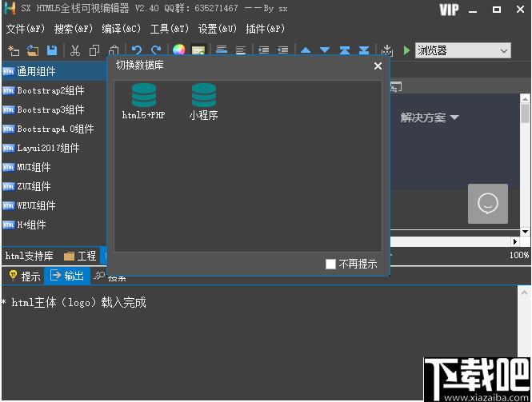
Task: Click horizontal scrollbar right arrow
Action: [x=515, y=241]
